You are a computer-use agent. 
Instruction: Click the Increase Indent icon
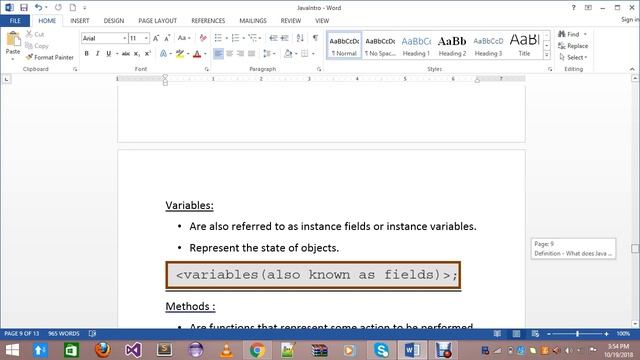coord(284,38)
